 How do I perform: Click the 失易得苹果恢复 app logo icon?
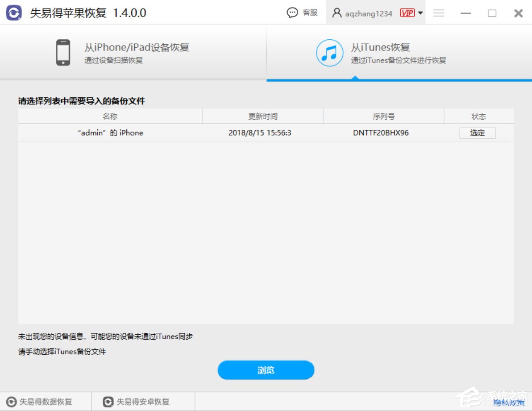coord(13,12)
